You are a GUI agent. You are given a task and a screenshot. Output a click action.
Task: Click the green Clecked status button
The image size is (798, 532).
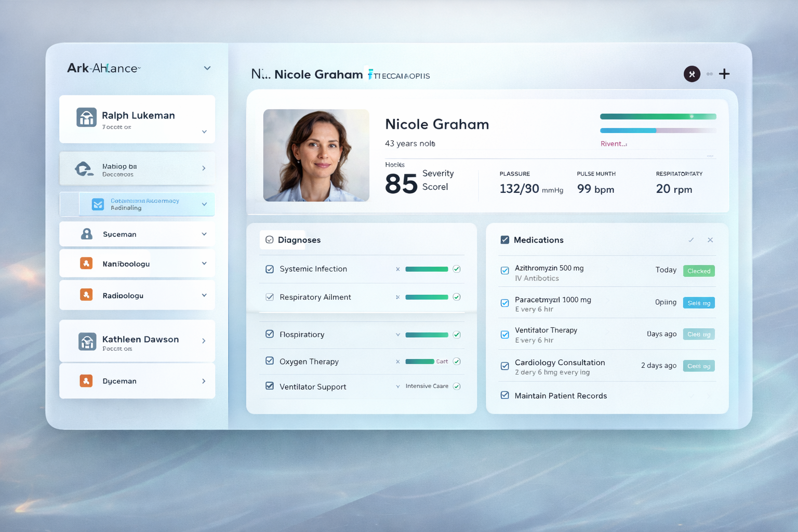click(699, 271)
